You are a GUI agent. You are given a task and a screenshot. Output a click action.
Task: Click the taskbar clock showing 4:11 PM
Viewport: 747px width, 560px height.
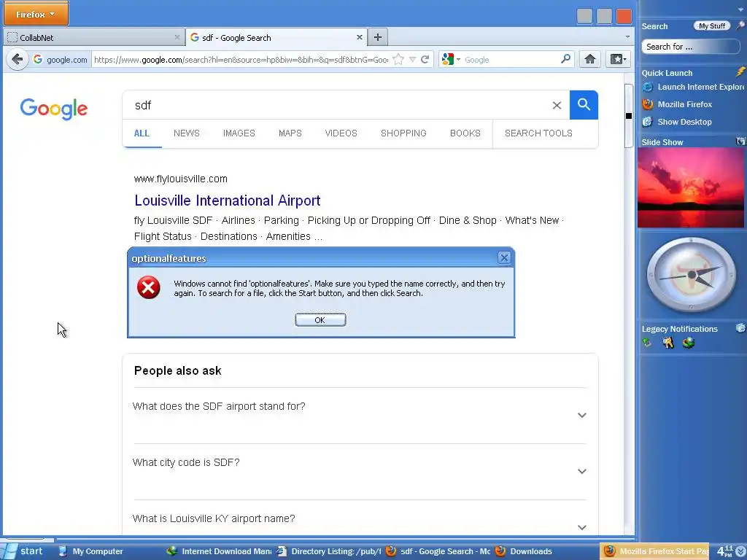725,551
